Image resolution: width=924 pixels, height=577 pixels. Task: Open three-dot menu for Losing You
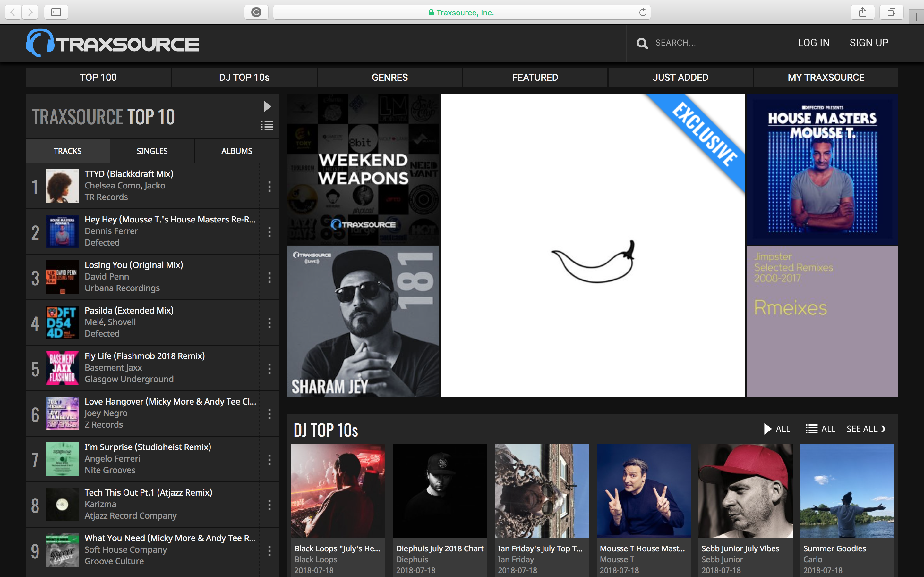(269, 277)
